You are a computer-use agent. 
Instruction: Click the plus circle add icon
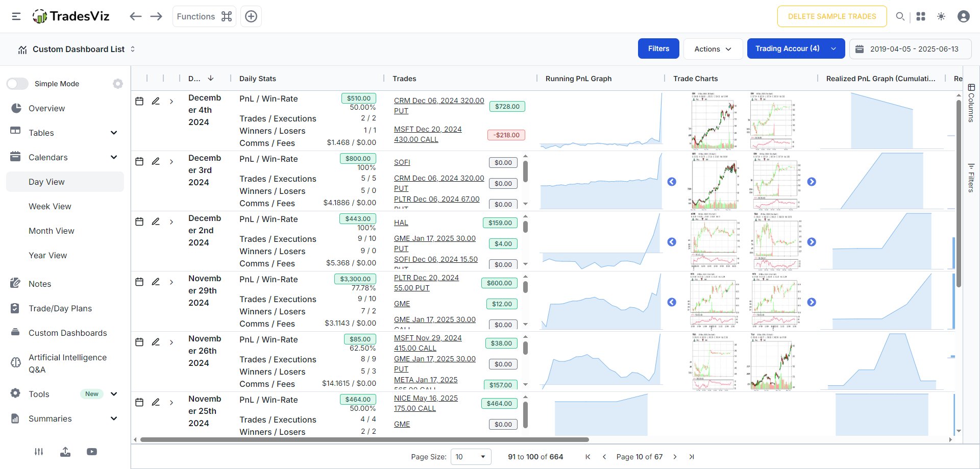pos(251,16)
